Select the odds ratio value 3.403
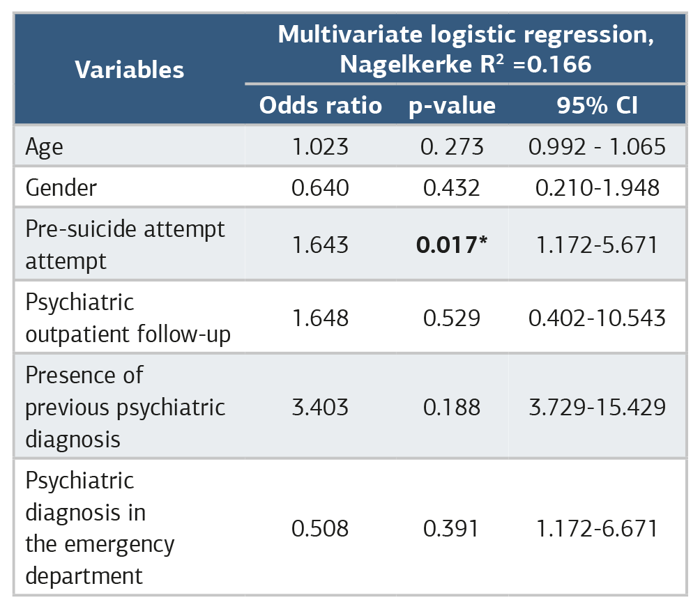The width and height of the screenshot is (700, 609). (x=320, y=407)
